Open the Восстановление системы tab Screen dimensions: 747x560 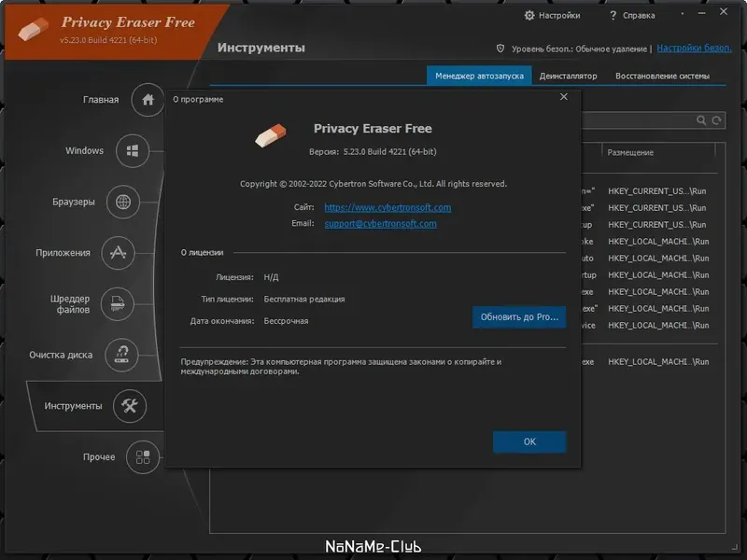click(665, 77)
